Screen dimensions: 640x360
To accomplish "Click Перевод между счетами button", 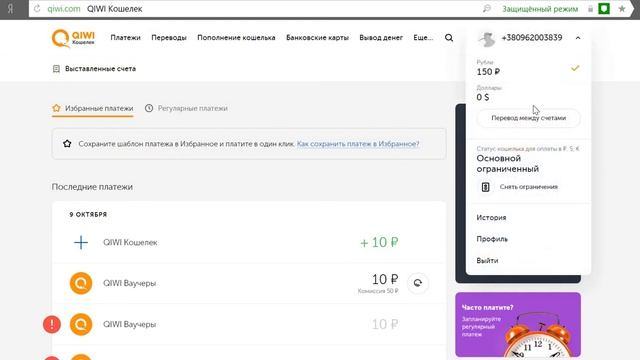I will (x=529, y=118).
